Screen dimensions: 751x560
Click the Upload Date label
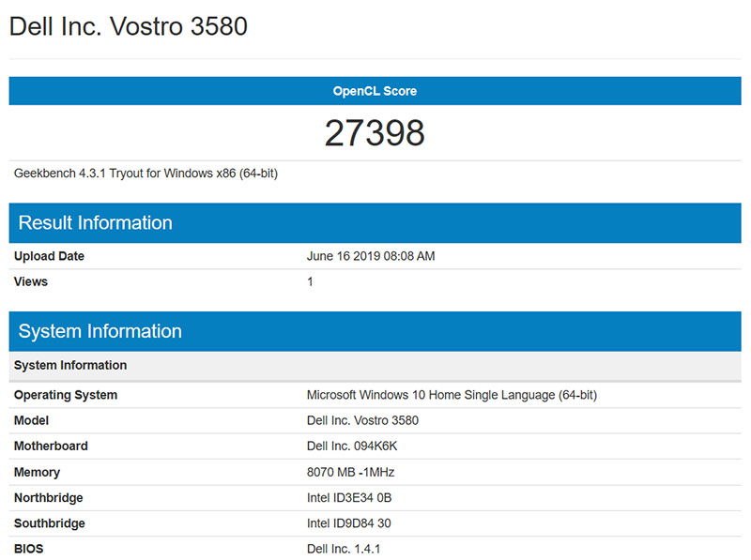(x=50, y=256)
